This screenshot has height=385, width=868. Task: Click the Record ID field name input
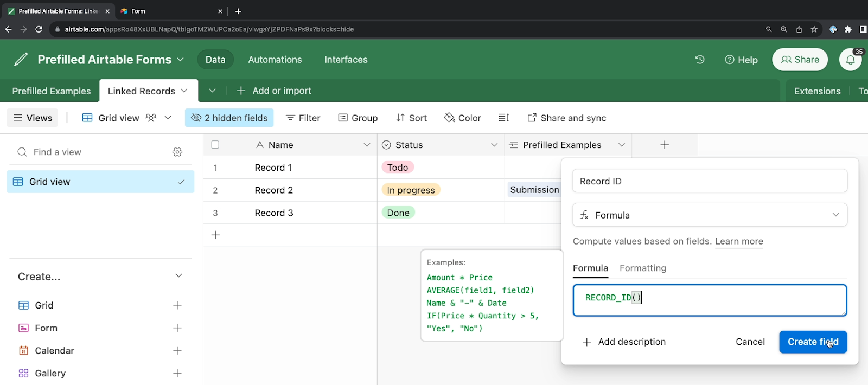[x=710, y=181]
